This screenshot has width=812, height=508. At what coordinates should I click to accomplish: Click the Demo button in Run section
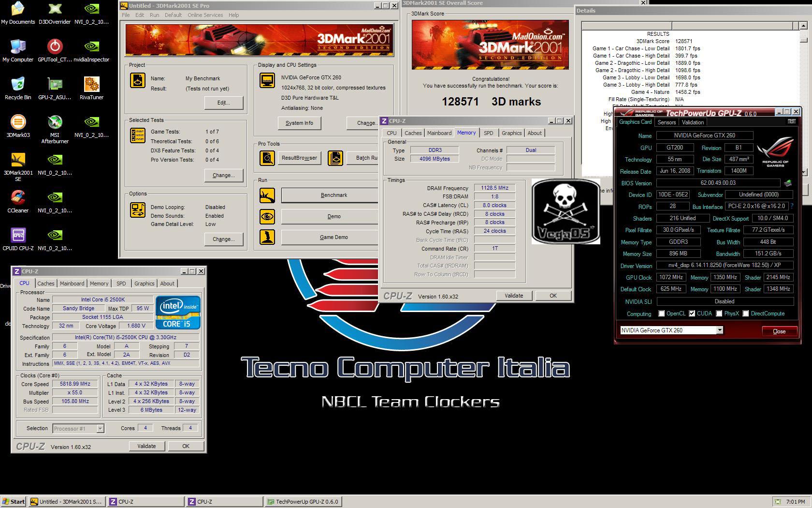coord(330,216)
